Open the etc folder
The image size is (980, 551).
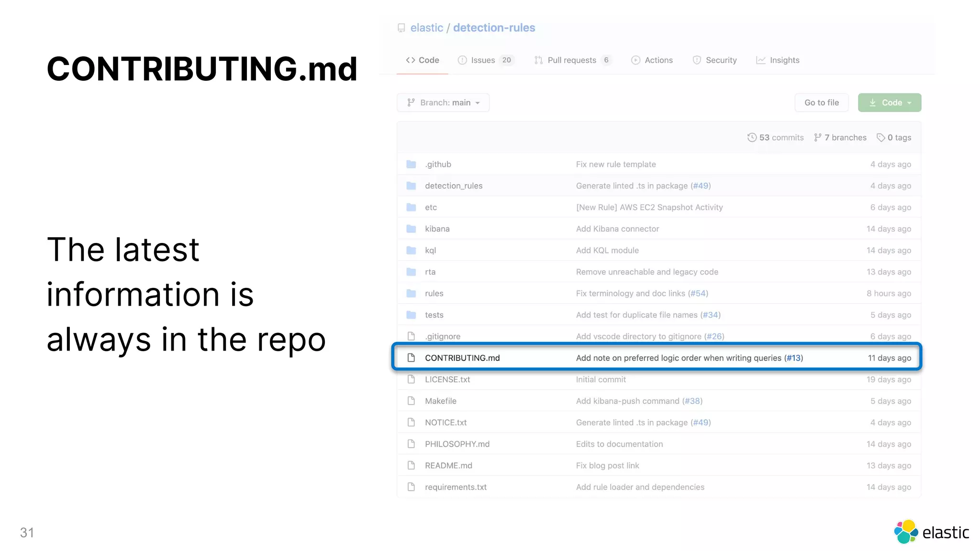coord(431,207)
